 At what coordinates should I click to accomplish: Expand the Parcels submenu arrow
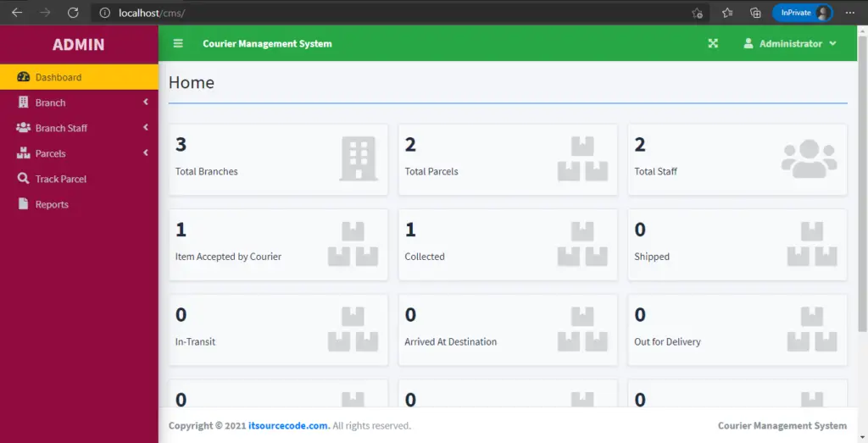(x=146, y=152)
